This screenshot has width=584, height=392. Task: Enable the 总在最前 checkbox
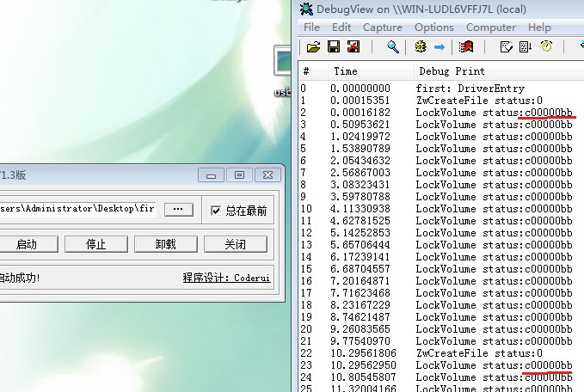click(216, 211)
